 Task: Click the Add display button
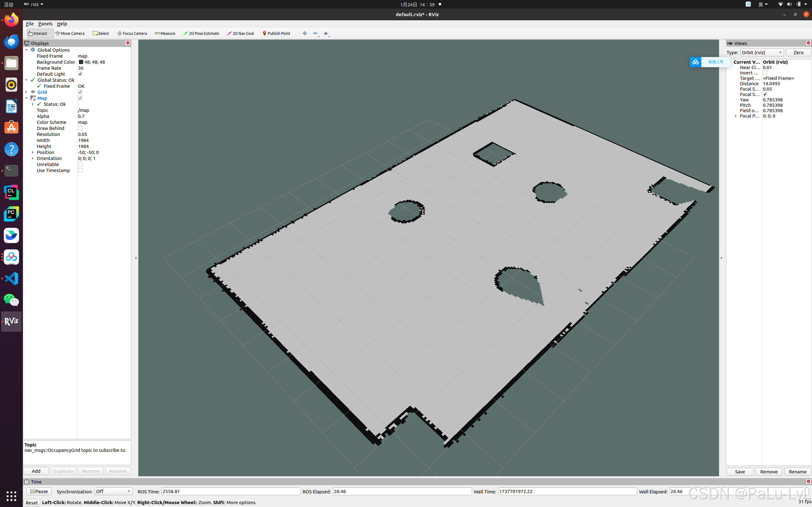pyautogui.click(x=36, y=471)
